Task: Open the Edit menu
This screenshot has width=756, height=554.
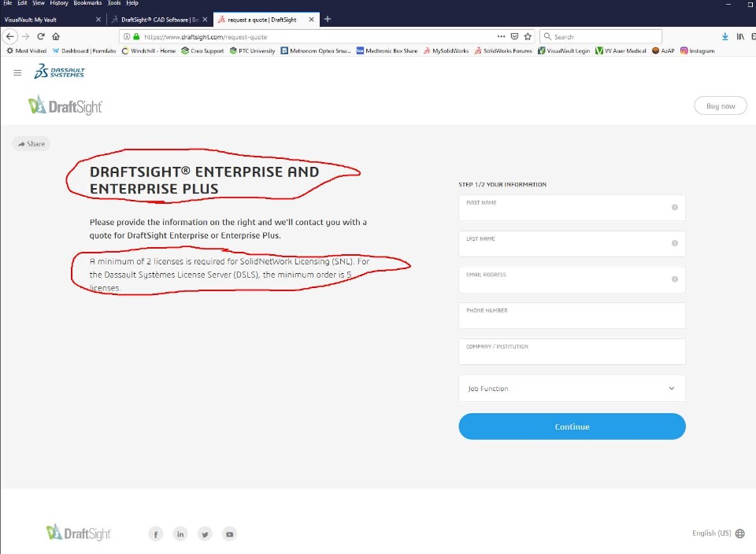Action: 22,3
